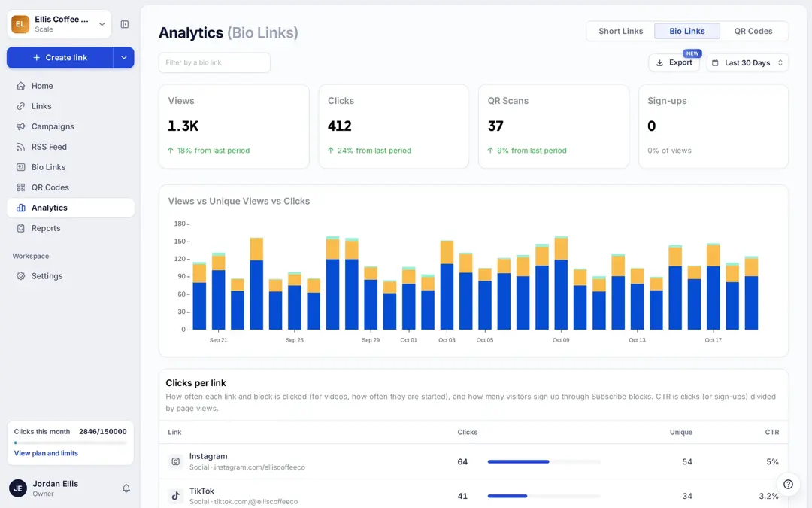Focus the Filter by a bio link field
The height and width of the screenshot is (508, 812).
pyautogui.click(x=214, y=62)
